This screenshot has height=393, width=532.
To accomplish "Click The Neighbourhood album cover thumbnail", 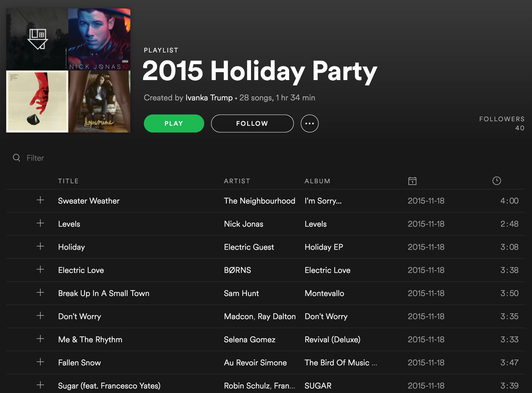I will point(37,39).
